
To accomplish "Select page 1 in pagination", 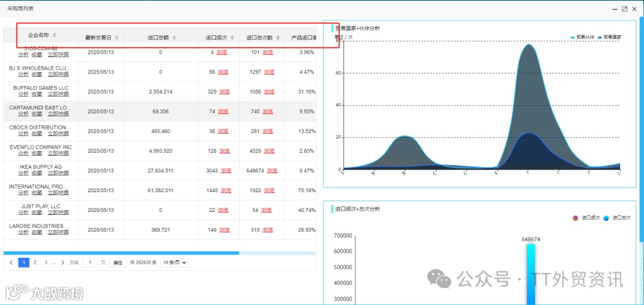I will tap(24, 262).
